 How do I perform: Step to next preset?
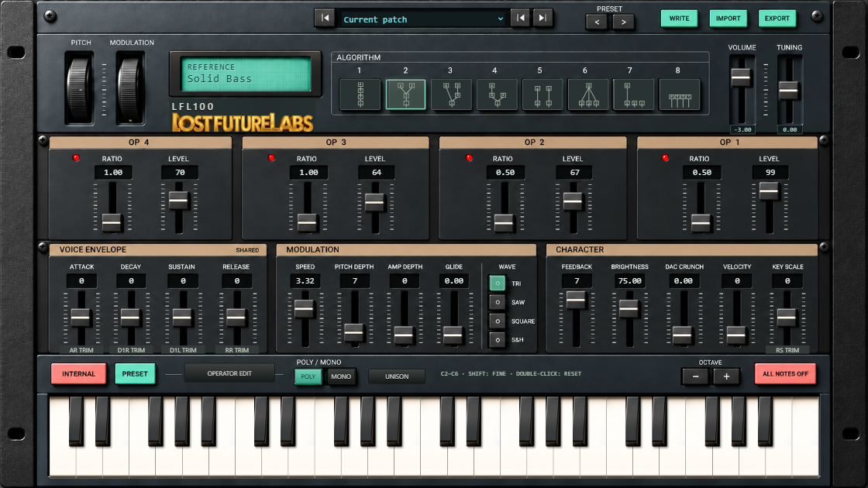623,22
